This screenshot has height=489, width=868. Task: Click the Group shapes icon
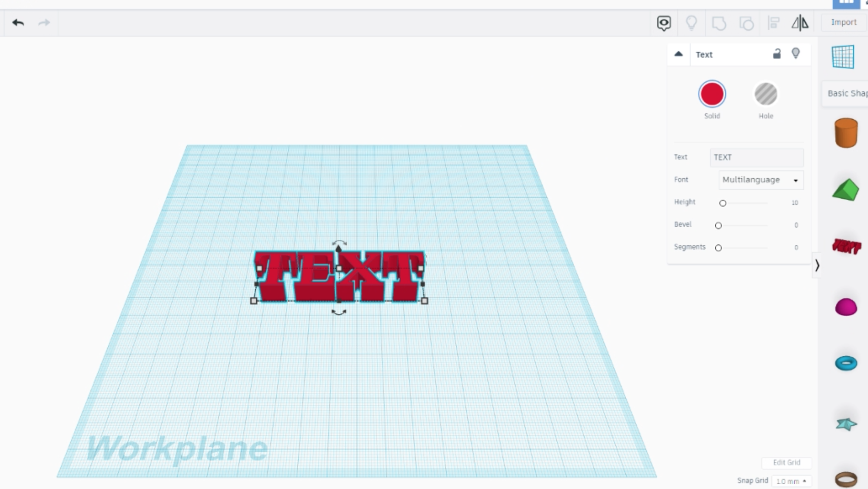coord(719,23)
